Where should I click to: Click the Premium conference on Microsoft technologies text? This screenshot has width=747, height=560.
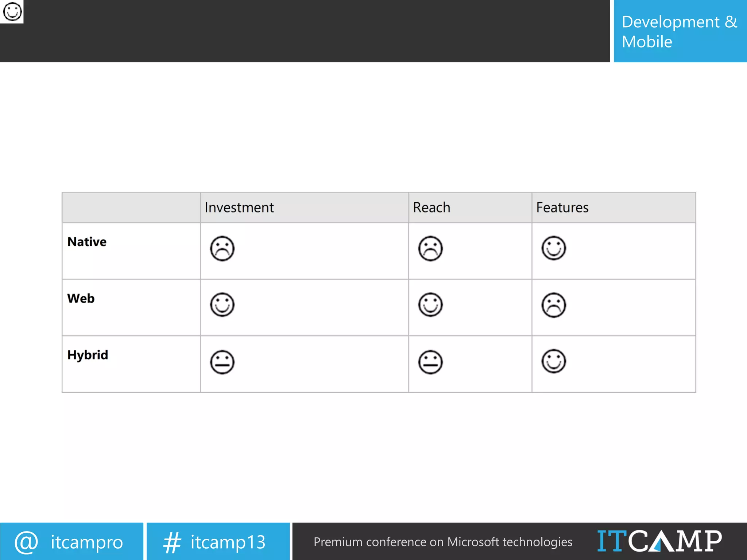tap(443, 542)
